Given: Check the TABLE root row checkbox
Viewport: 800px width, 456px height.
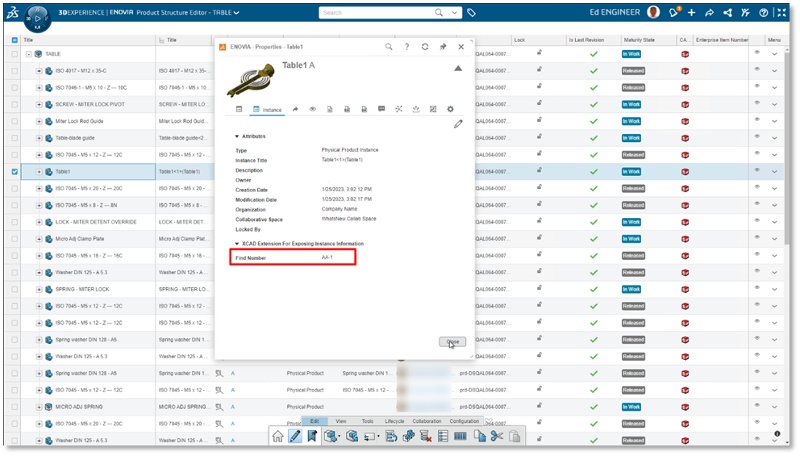Looking at the screenshot, I should pos(14,54).
